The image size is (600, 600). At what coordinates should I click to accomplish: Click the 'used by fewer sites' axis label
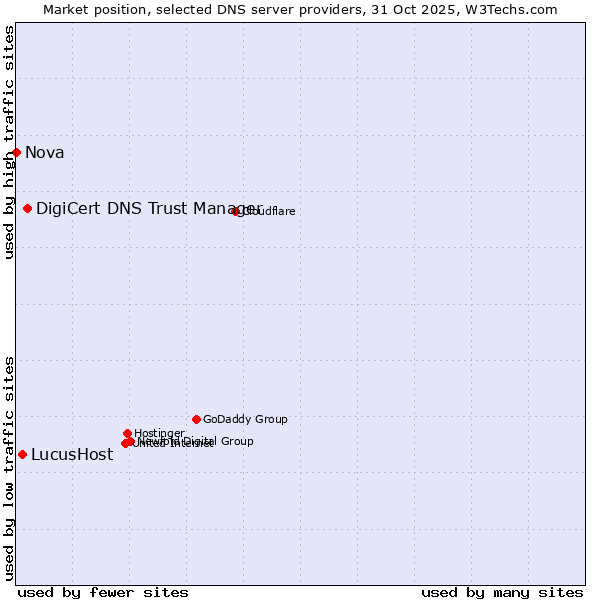(103, 592)
